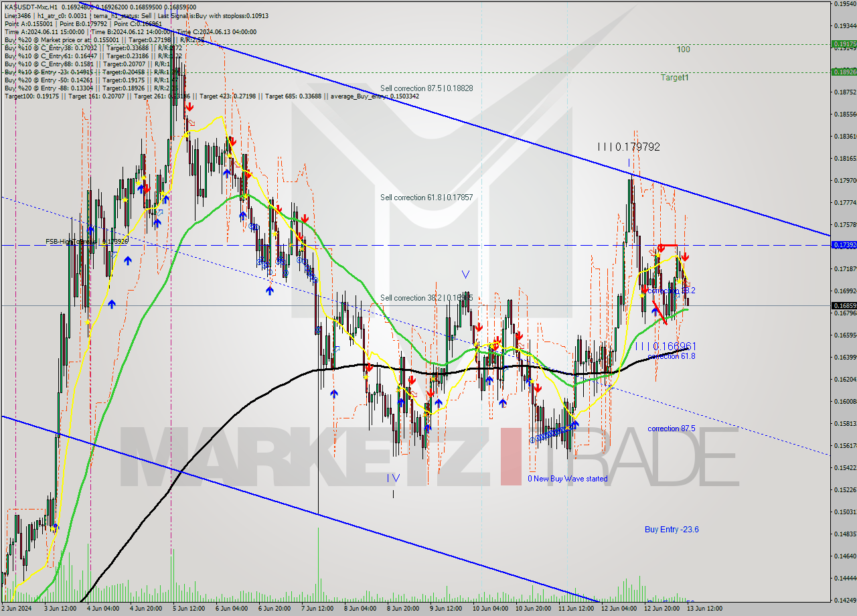The width and height of the screenshot is (857, 616).
Task: Click the black 0.16859 current price tag
Action: point(844,305)
